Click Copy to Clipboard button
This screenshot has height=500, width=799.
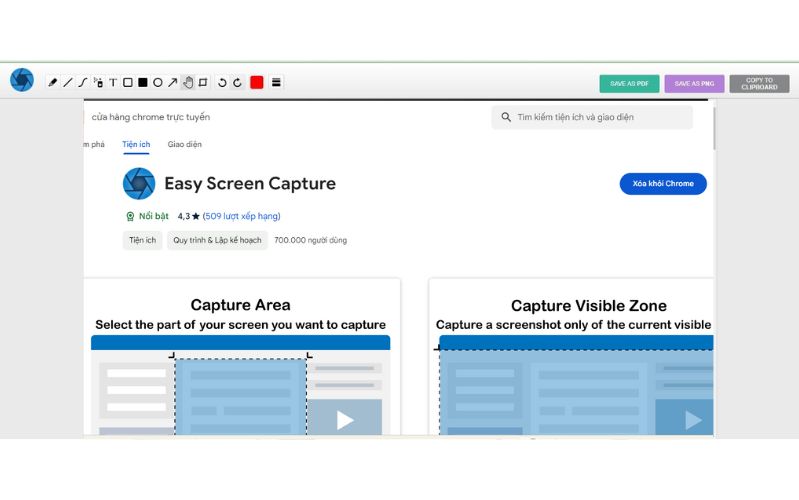[x=759, y=84]
